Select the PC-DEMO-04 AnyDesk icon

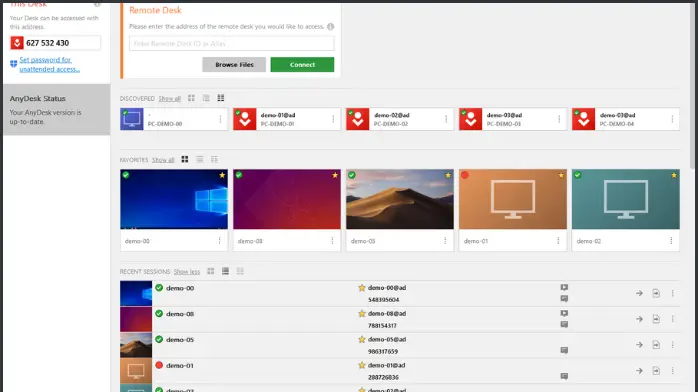pyautogui.click(x=584, y=119)
